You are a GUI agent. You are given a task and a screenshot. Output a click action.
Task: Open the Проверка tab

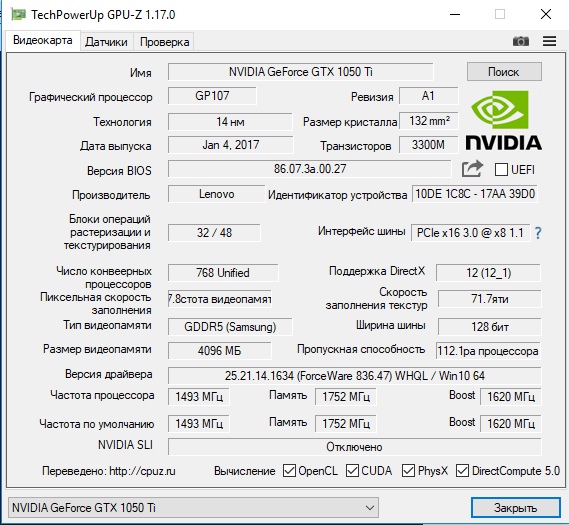164,42
